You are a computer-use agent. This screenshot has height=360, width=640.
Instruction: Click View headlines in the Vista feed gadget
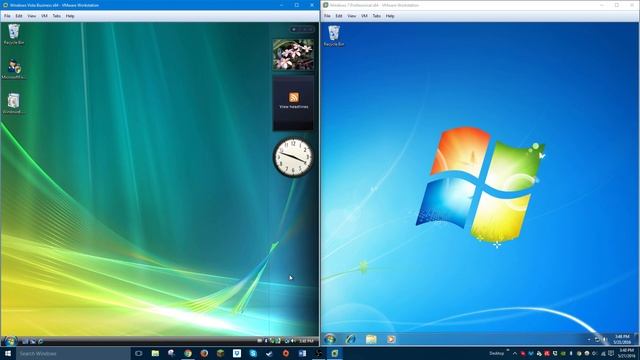click(293, 107)
